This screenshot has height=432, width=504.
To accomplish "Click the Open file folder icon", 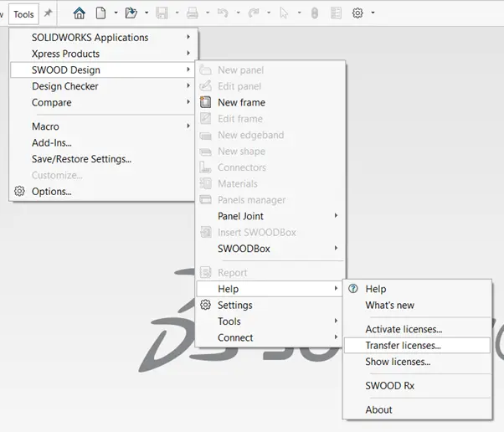I will click(131, 13).
